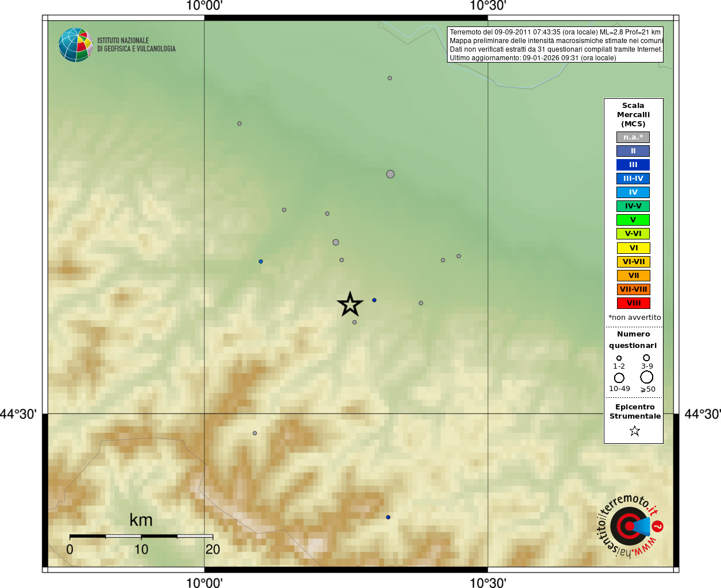721x588 pixels.
Task: Click the green V intensity swatch
Action: coord(633,220)
